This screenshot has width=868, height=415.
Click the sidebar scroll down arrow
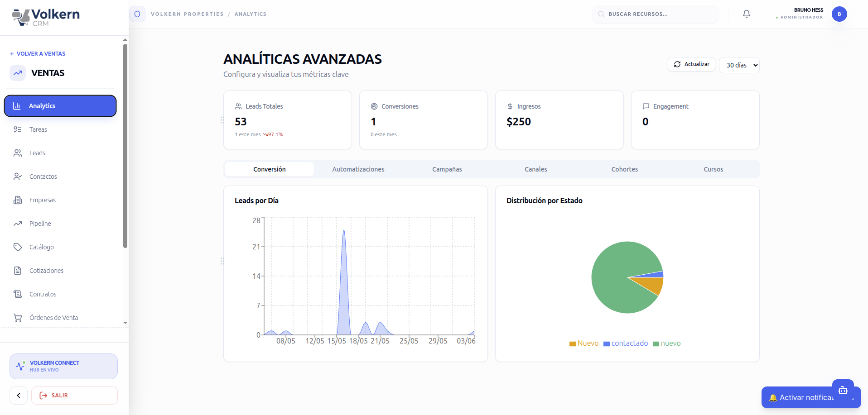coord(125,323)
